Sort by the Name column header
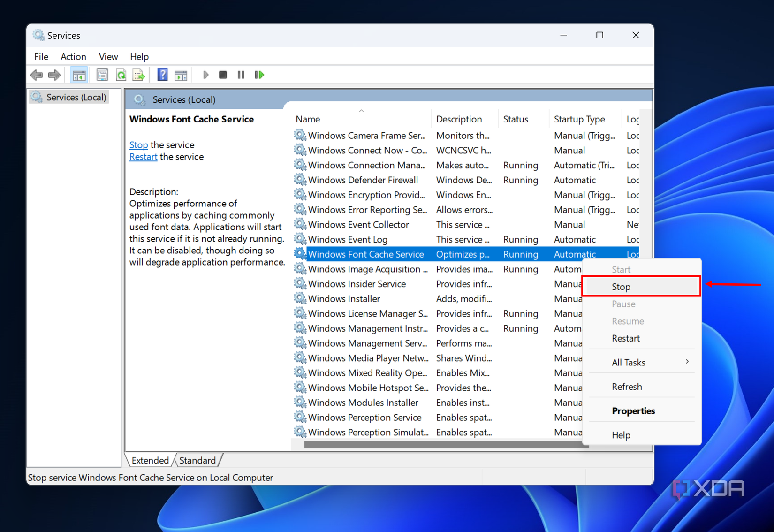 tap(361, 119)
